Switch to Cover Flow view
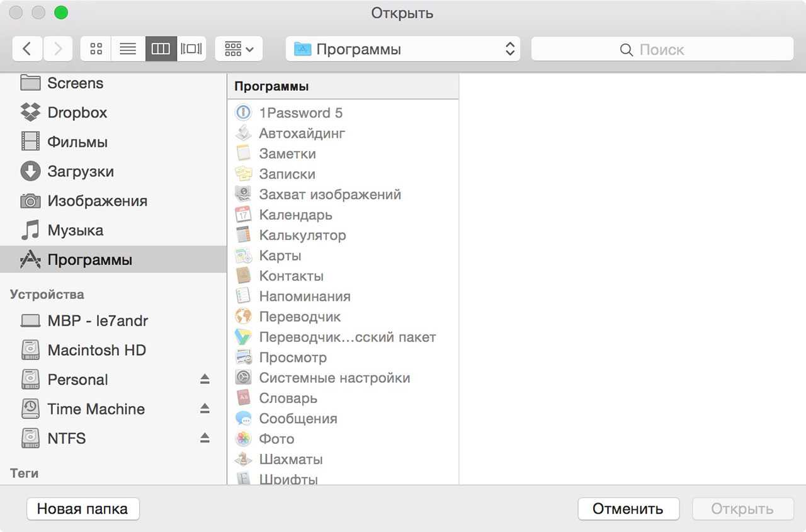806x532 pixels. pos(191,49)
